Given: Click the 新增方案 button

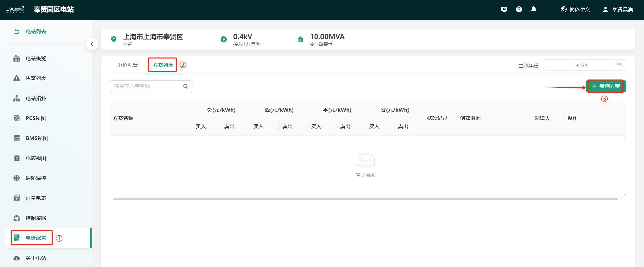Looking at the screenshot, I should click(x=606, y=86).
